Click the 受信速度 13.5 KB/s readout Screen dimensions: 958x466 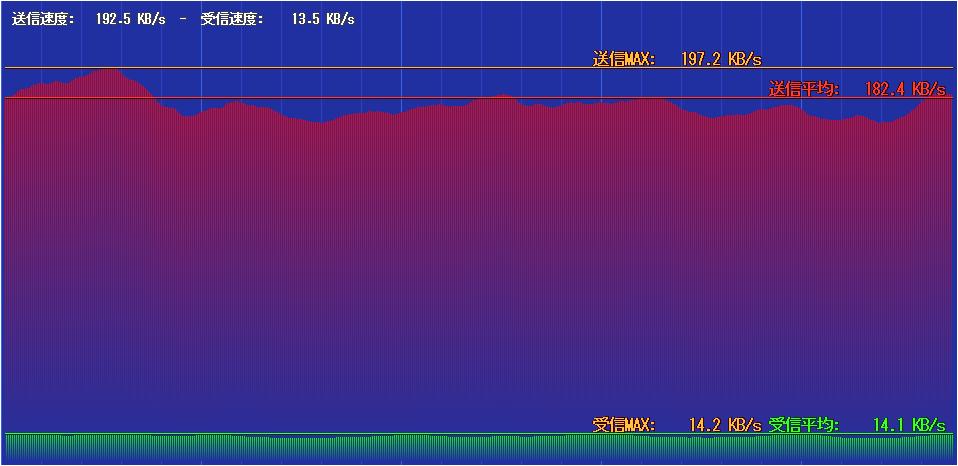click(x=277, y=19)
